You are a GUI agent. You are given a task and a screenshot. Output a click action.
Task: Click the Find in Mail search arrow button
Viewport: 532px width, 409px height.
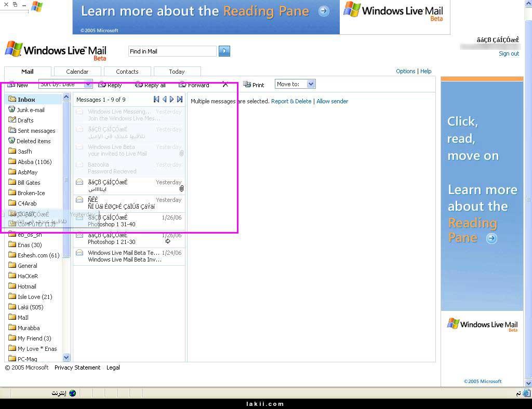[x=224, y=51]
